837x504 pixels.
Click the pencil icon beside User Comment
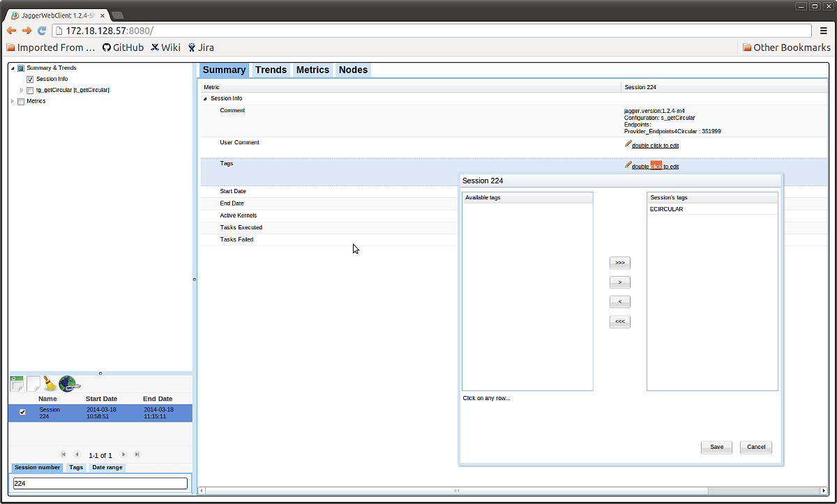(x=628, y=144)
